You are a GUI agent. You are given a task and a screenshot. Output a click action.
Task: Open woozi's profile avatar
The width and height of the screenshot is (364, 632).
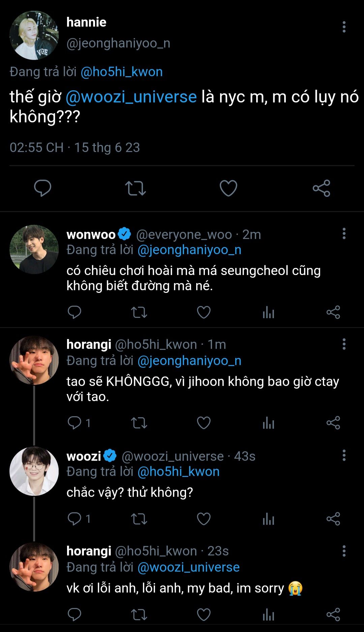[x=34, y=471]
